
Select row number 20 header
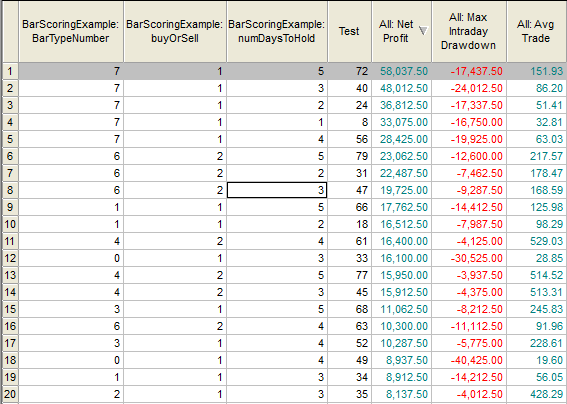pos(10,394)
